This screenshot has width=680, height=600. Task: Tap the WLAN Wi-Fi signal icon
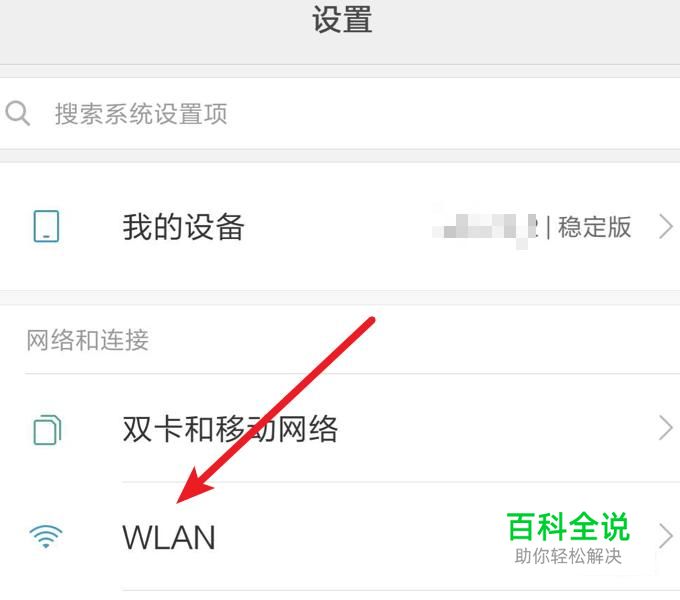(46, 537)
